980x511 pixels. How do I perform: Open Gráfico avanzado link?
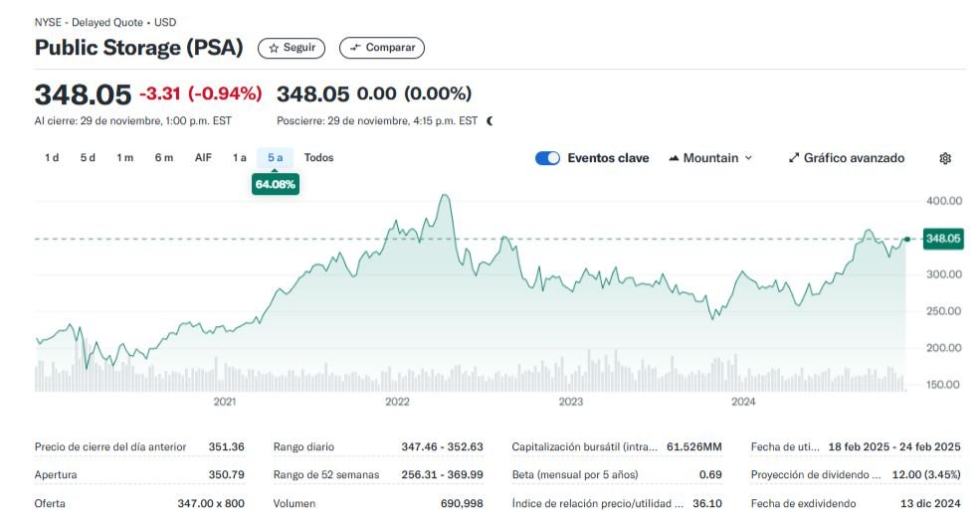(x=847, y=159)
